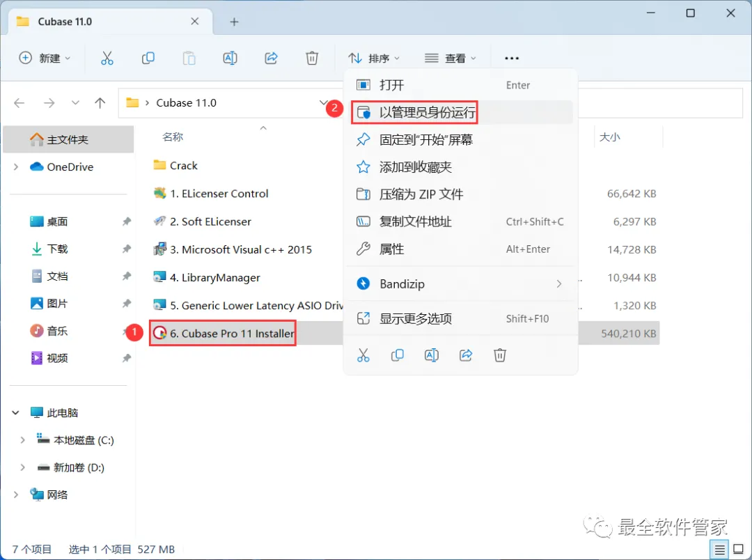Open the 排序 sort dropdown
752x560 pixels.
click(x=374, y=58)
